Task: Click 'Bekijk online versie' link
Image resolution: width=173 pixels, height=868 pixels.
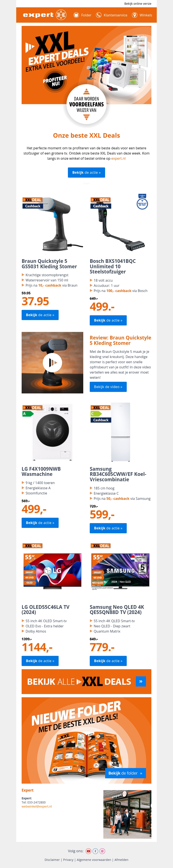Action: [138, 4]
